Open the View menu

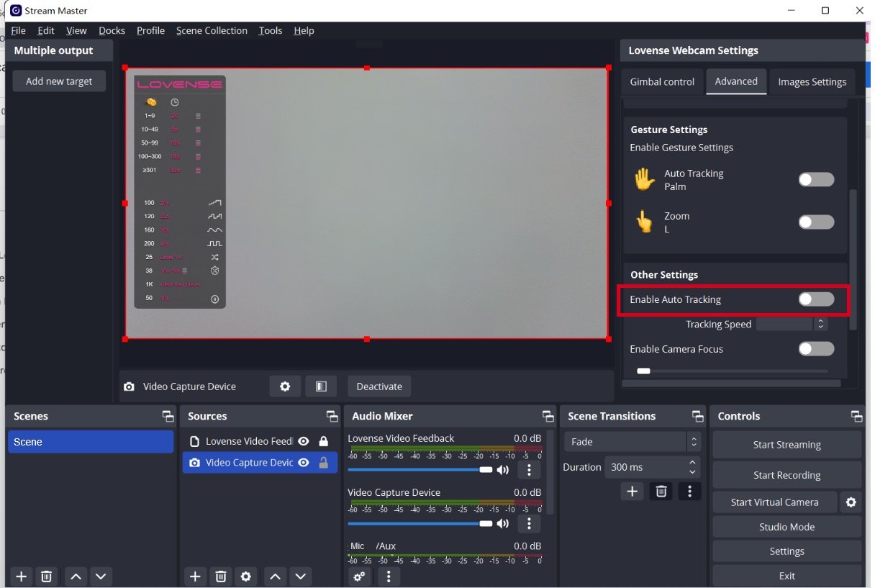click(x=76, y=30)
